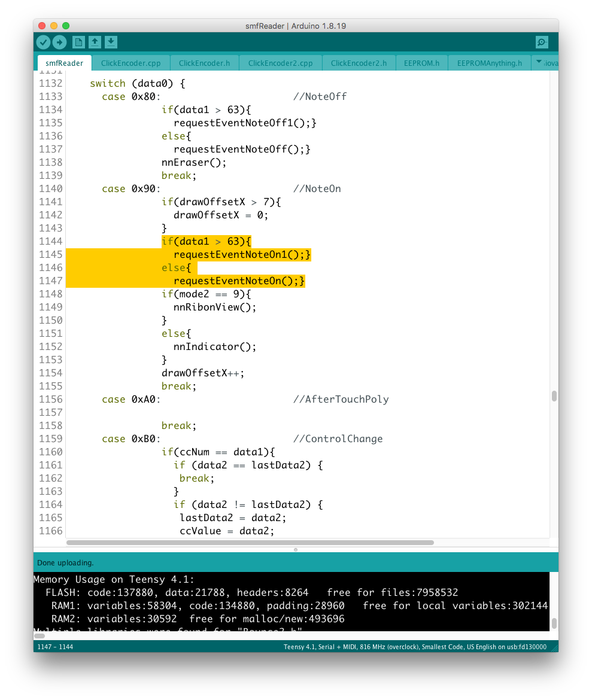Click the console vertical scrollbar thumb

pyautogui.click(x=554, y=623)
